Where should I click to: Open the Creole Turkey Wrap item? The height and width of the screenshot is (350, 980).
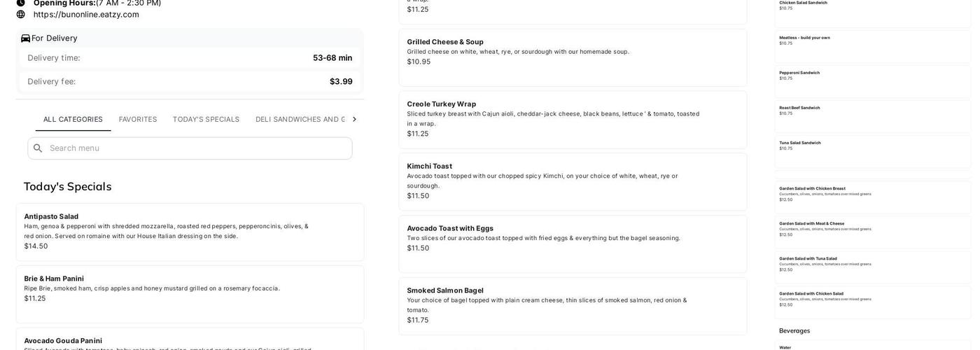coord(572,120)
